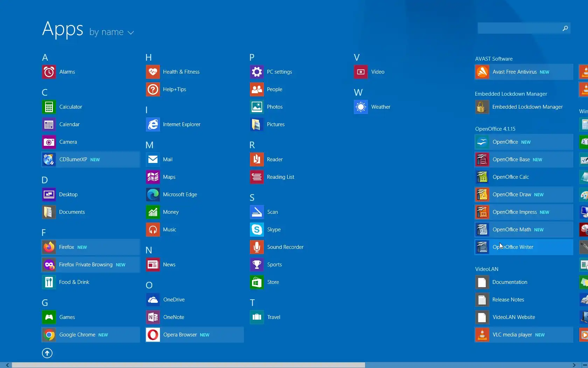Viewport: 588px width, 368px height.
Task: Click the OneDrive cloud icon
Action: pos(153,300)
